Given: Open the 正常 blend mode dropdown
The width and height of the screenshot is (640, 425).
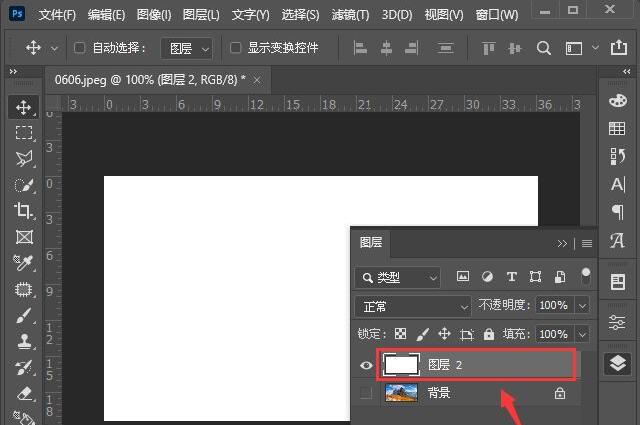Looking at the screenshot, I should [x=413, y=307].
